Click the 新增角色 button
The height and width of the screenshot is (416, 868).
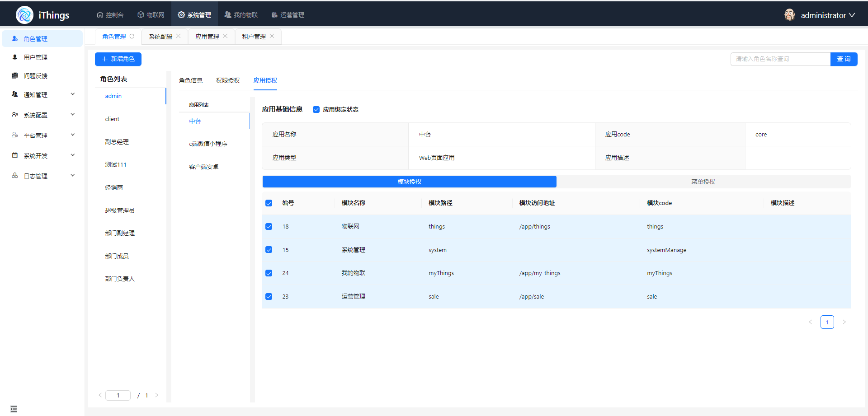pyautogui.click(x=118, y=59)
